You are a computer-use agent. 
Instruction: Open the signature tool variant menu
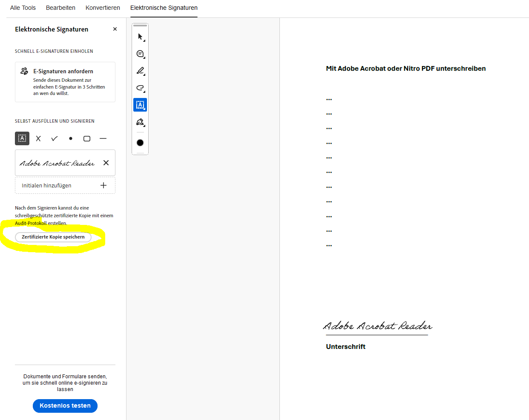click(x=144, y=126)
